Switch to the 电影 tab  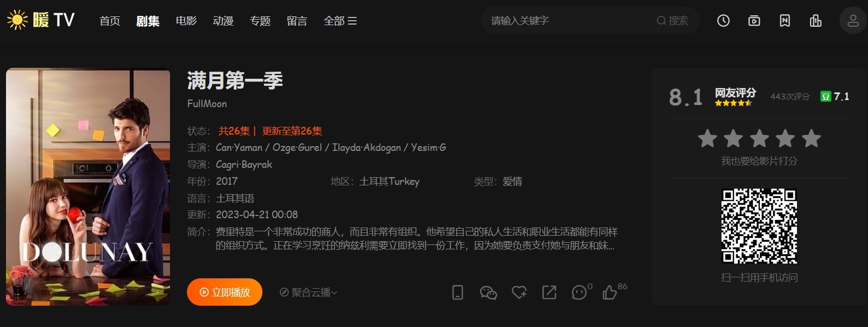point(186,21)
